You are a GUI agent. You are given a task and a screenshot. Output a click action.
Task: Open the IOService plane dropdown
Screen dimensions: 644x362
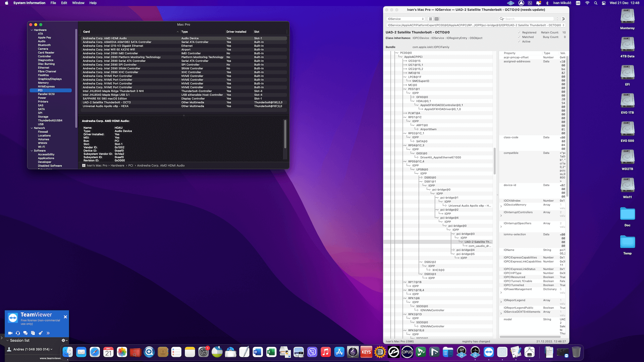click(x=406, y=19)
